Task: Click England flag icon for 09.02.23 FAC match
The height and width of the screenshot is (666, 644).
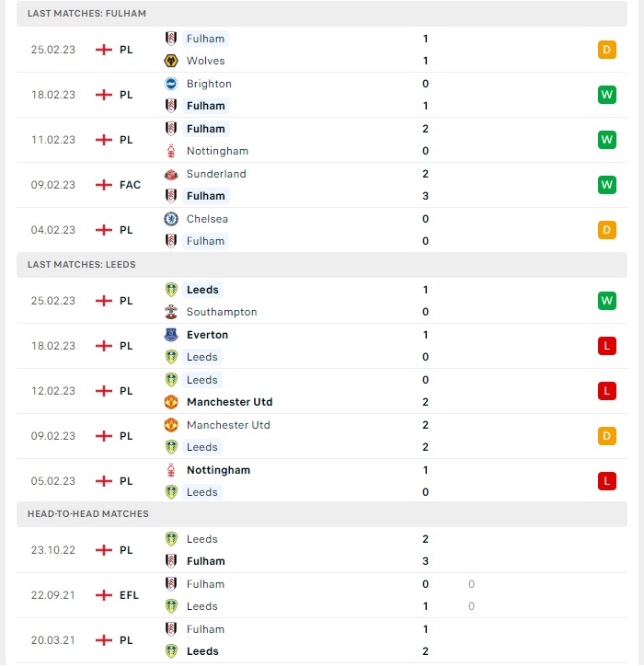Action: coord(104,185)
